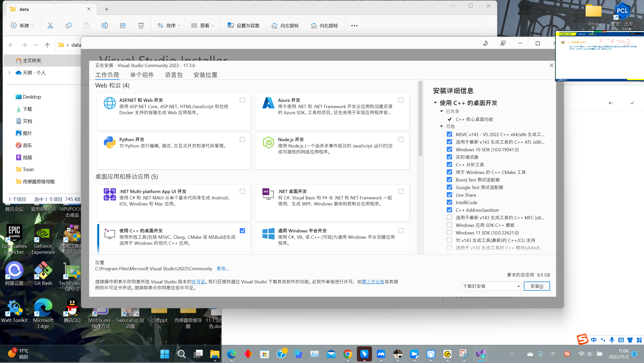This screenshot has width=644, height=363.
Task: Check the Azure development workload checkbox
Action: tap(401, 100)
